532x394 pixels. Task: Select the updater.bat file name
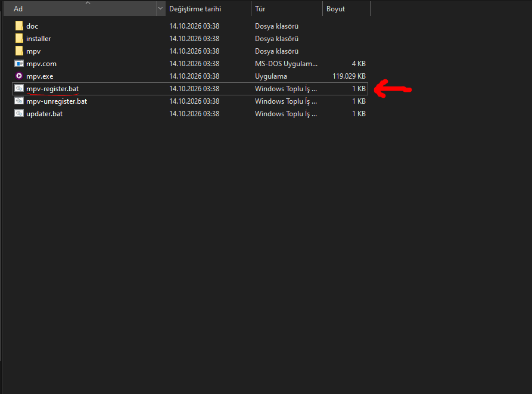coord(45,114)
